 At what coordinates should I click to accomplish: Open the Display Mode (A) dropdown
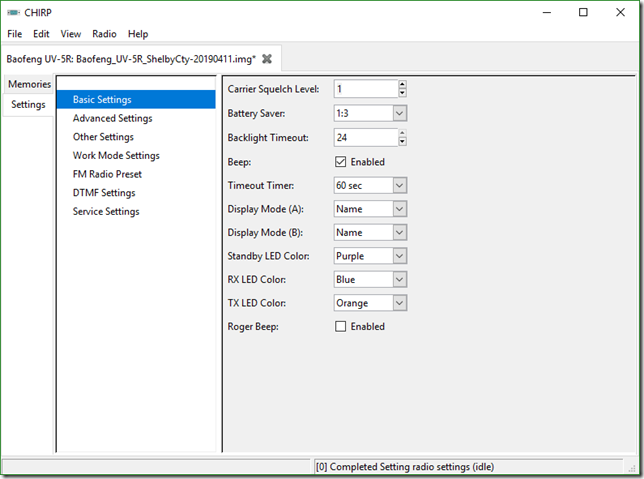pyautogui.click(x=399, y=209)
